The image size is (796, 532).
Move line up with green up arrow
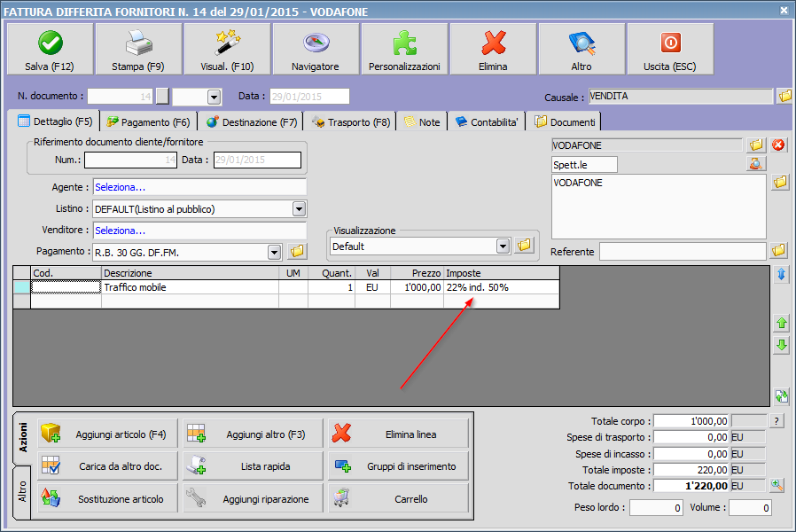(x=781, y=323)
